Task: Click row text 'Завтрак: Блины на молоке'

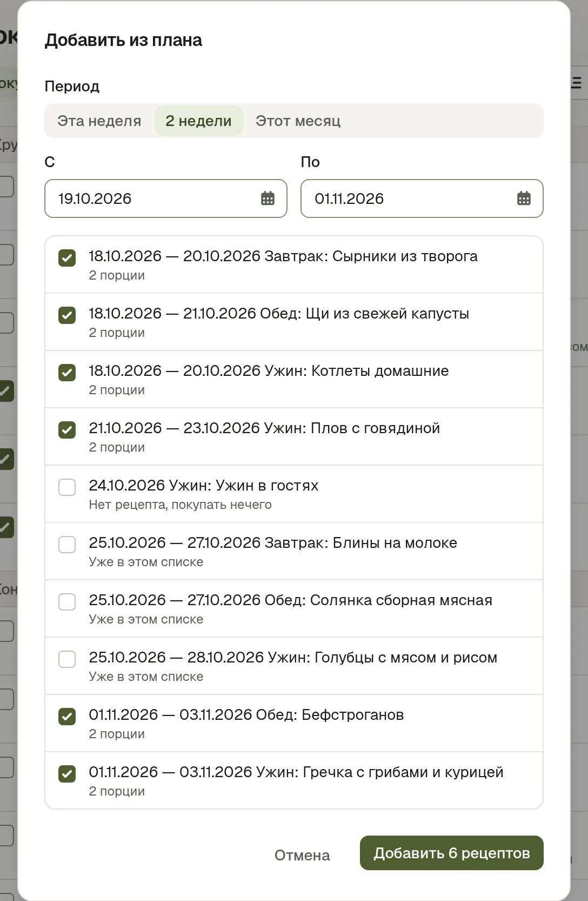Action: click(361, 543)
